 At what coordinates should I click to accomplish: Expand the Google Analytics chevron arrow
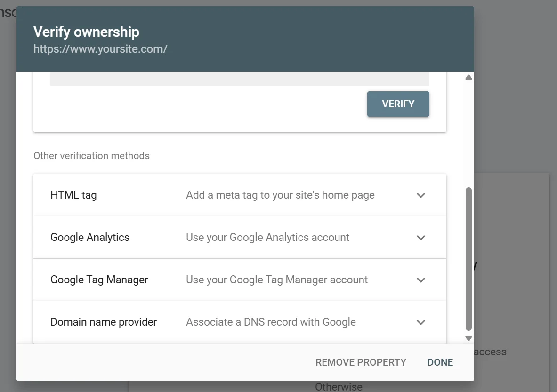tap(421, 238)
